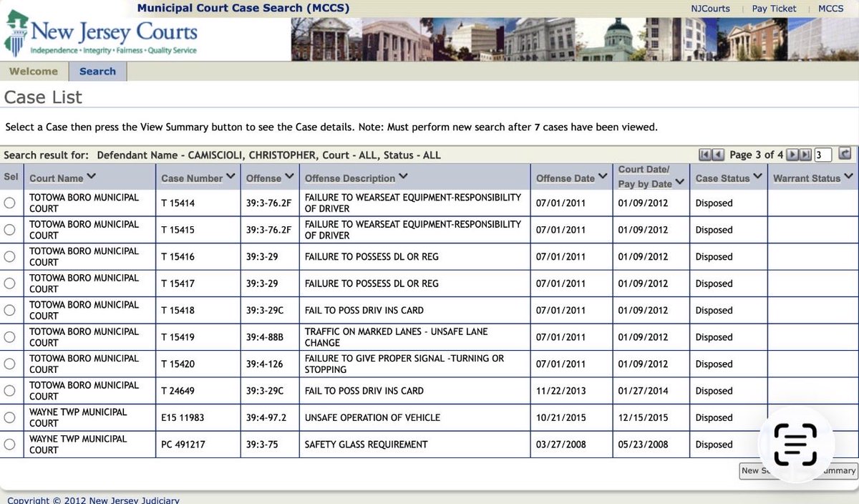Click the Sel column header
The image size is (859, 504).
point(11,178)
